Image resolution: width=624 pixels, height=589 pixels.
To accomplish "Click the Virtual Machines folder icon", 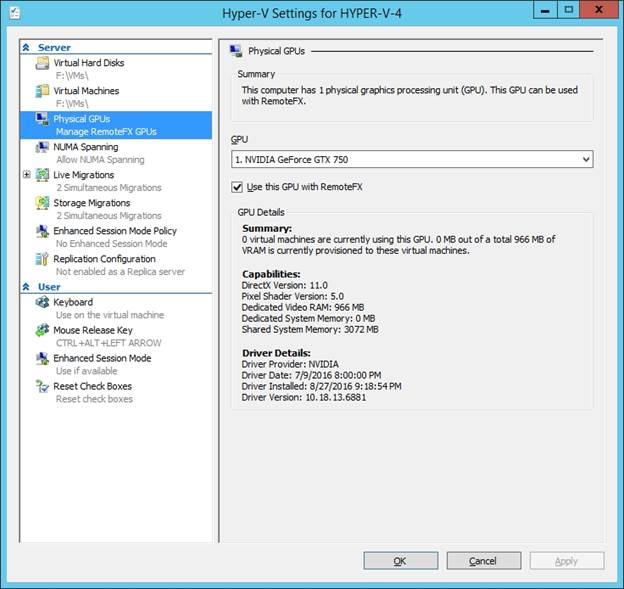I will [42, 91].
